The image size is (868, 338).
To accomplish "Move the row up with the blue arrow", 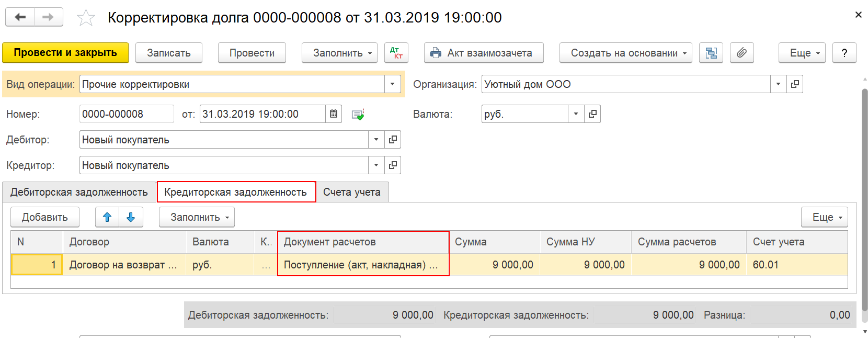I will (107, 217).
